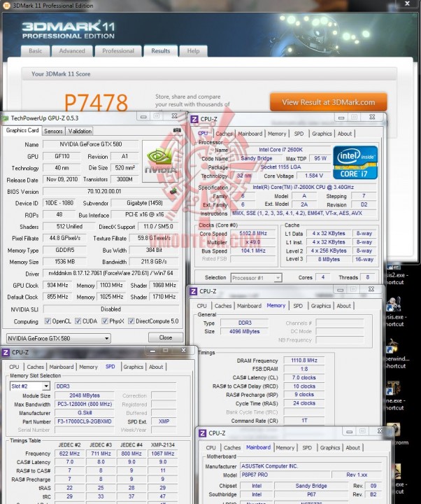Click the Intel Core i7 logo in CPU-Z
The height and width of the screenshot is (504, 421).
tap(355, 162)
